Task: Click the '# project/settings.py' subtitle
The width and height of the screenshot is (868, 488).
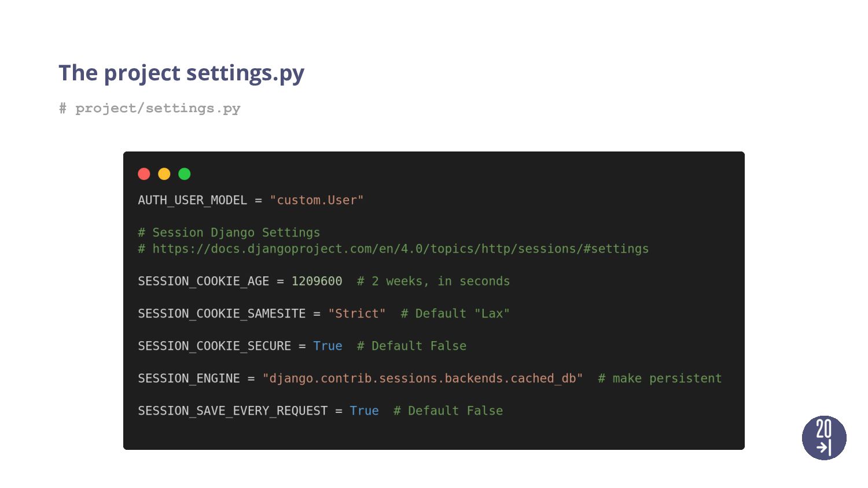Action: pyautogui.click(x=149, y=108)
